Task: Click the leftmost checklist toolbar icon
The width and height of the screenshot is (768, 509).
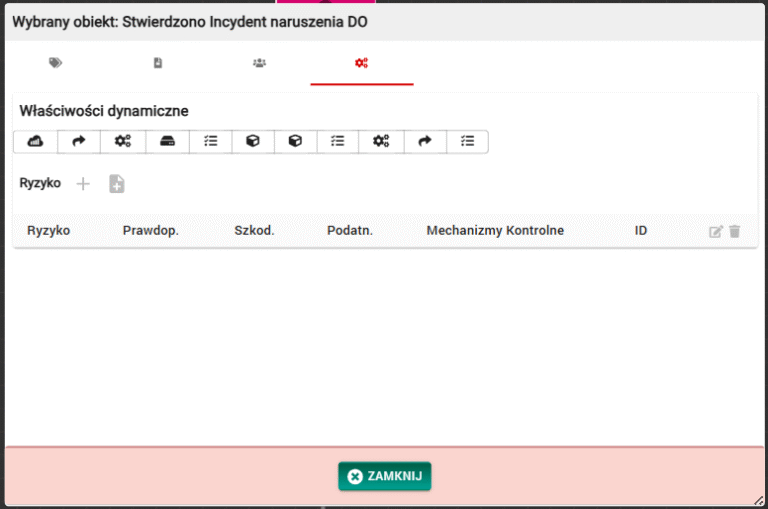Action: pyautogui.click(x=210, y=142)
